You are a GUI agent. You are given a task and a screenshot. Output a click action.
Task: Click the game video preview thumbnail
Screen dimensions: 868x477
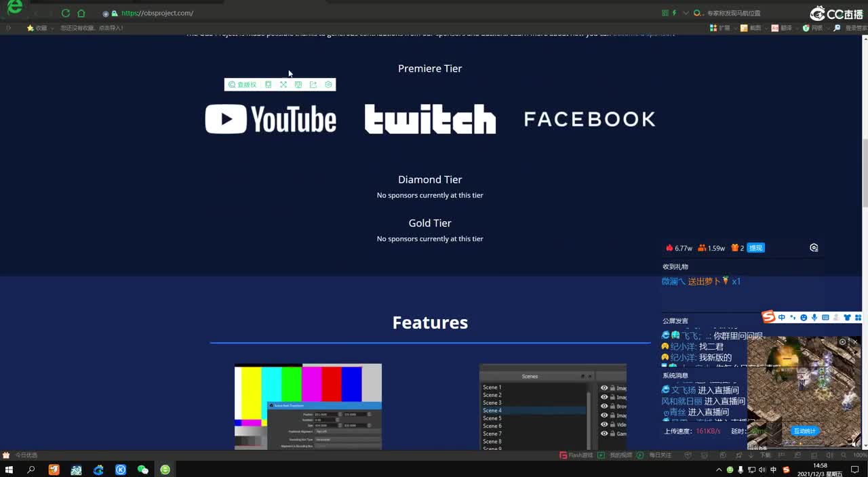click(x=804, y=392)
